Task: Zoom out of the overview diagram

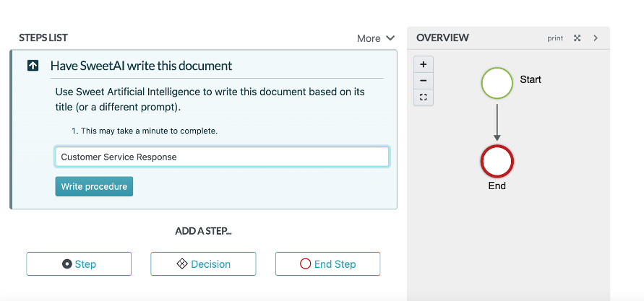Action: click(x=423, y=80)
